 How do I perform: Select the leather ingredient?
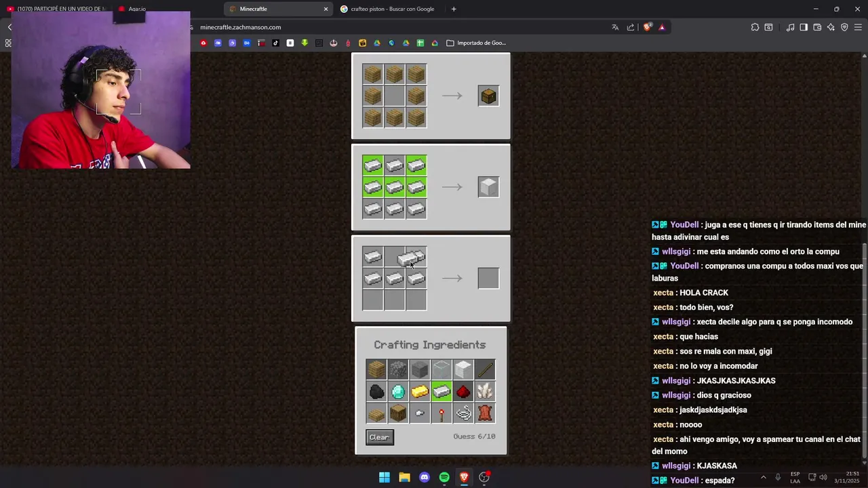tap(485, 413)
